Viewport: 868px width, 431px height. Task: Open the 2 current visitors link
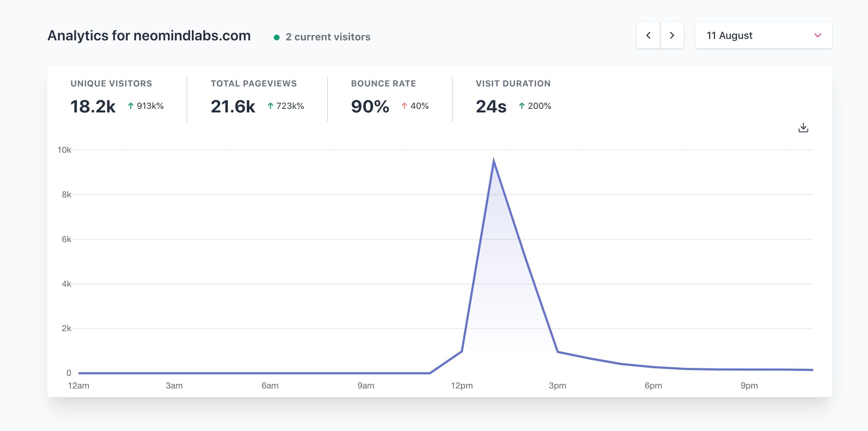(x=328, y=37)
